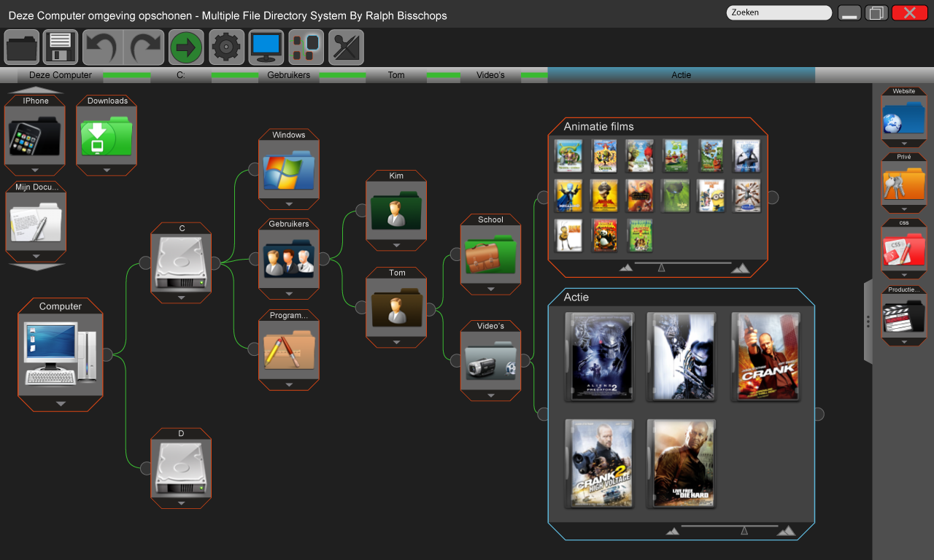Click the crossed tools toolbar icon
934x560 pixels.
(x=346, y=47)
